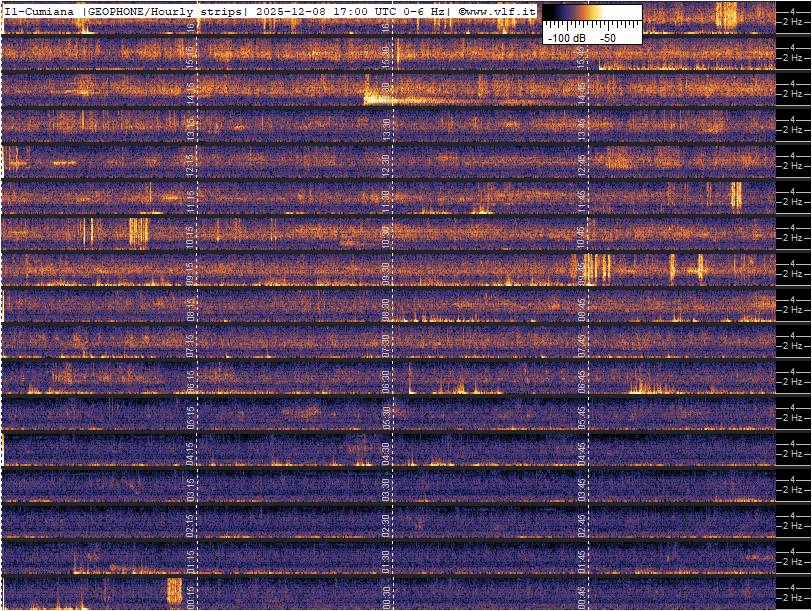This screenshot has height=611, width=812.
Task: Click the bright burst just left of 00:15
Action: (173, 590)
